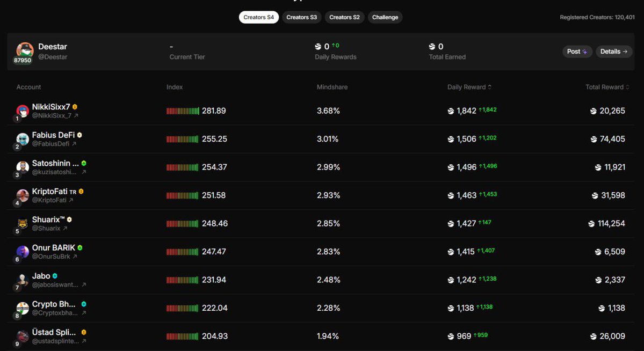The width and height of the screenshot is (644, 351).
Task: Click Jabo's teal badge icon
Action: tap(55, 276)
